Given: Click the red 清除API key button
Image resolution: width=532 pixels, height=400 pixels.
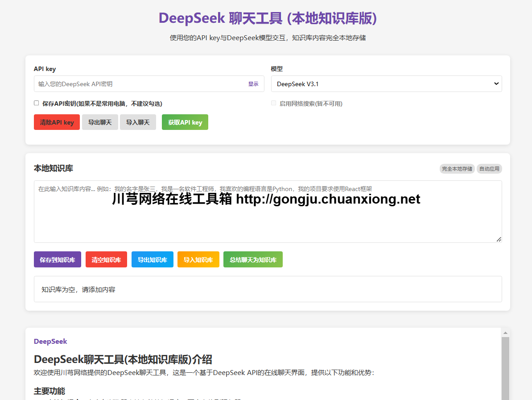Looking at the screenshot, I should 57,122.
